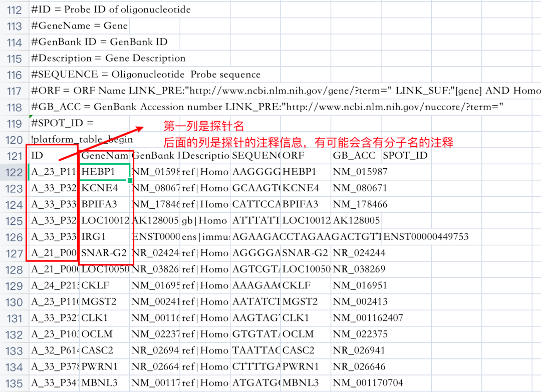Screen dimensions: 541x392
Task: Select the SNAR-G2 cell in GeneName column
Action: [x=105, y=253]
